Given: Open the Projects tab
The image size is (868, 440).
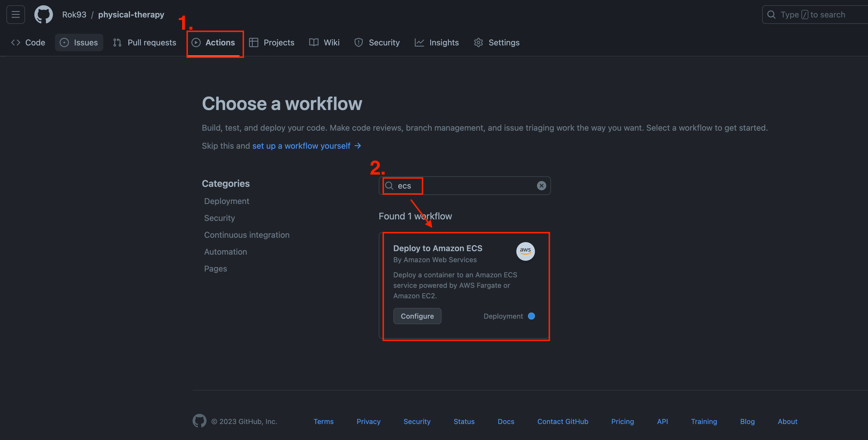Looking at the screenshot, I should [x=272, y=42].
